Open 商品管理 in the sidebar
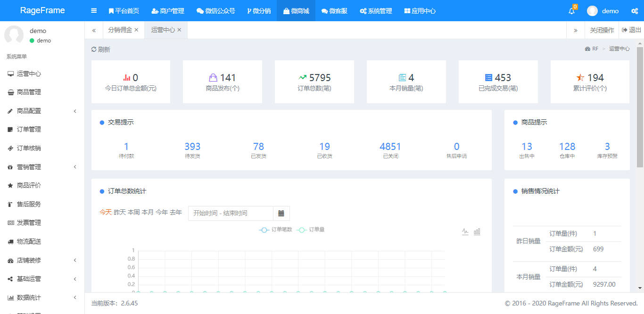Image resolution: width=644 pixels, height=314 pixels. (x=42, y=92)
